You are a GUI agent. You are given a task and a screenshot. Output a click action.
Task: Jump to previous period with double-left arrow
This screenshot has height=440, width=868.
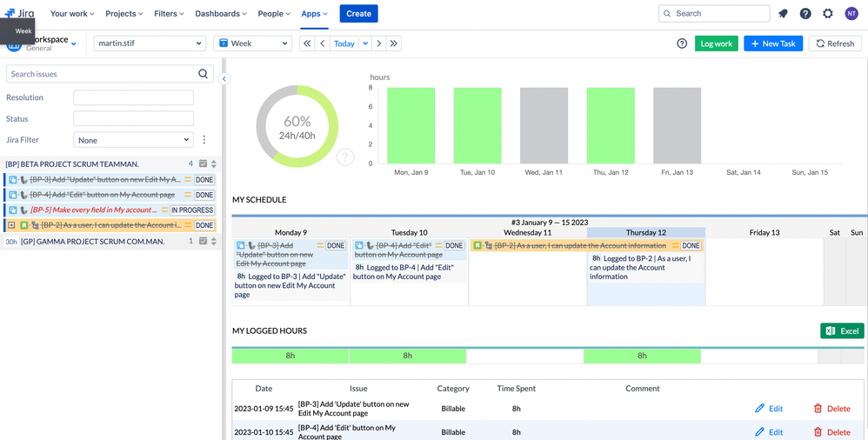[307, 43]
